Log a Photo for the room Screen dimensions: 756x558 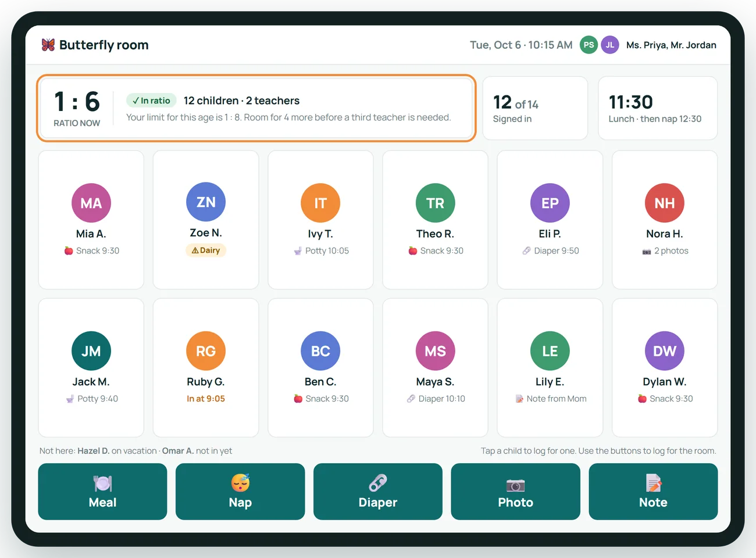coord(516,492)
